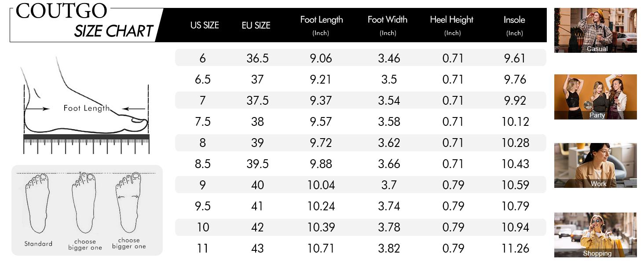Click the ruler under the foot diagram

86,144
